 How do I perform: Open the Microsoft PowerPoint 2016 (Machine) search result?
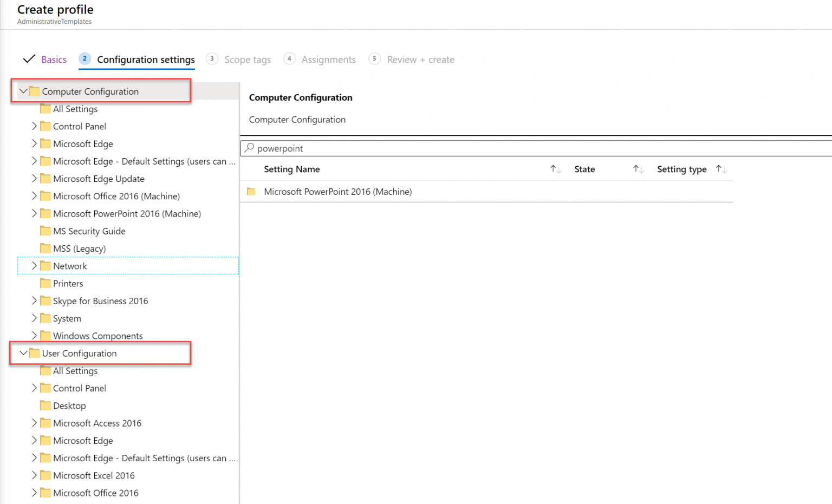coord(337,191)
